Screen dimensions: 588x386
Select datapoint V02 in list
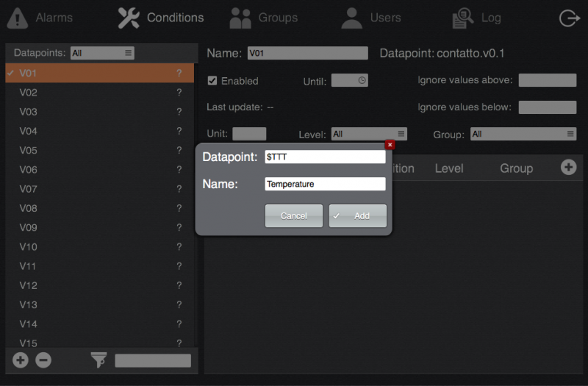[x=100, y=93]
